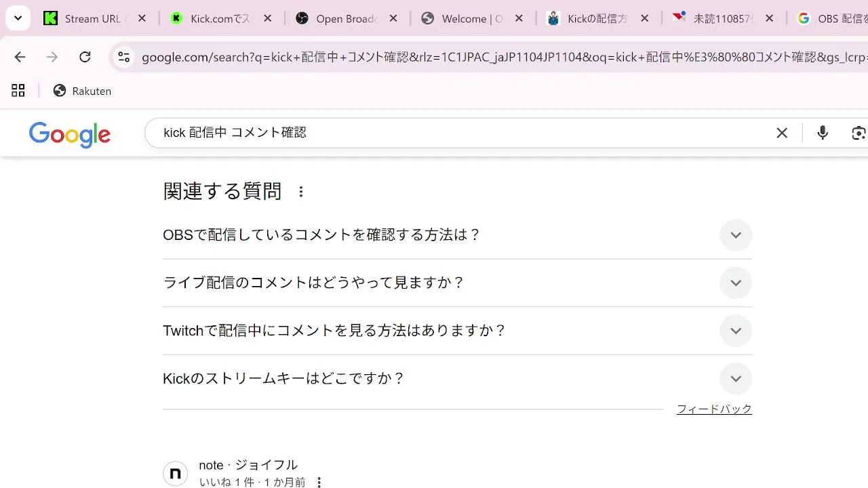
Task: Start voice search with the microphone
Action: tap(823, 133)
